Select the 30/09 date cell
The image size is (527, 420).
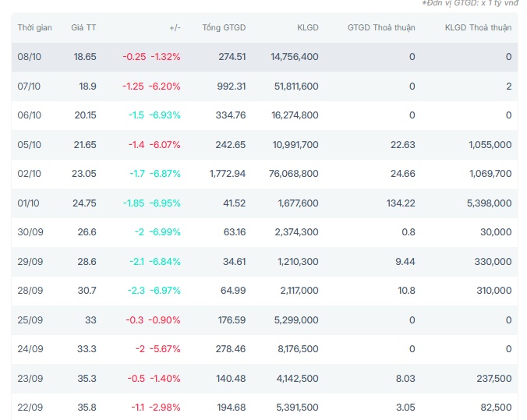[x=30, y=232]
